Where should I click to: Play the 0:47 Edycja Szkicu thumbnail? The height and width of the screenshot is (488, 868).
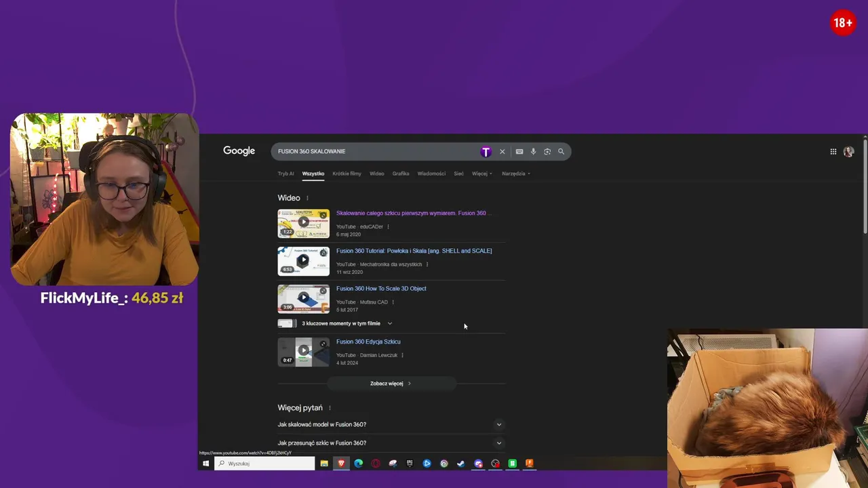coord(303,352)
